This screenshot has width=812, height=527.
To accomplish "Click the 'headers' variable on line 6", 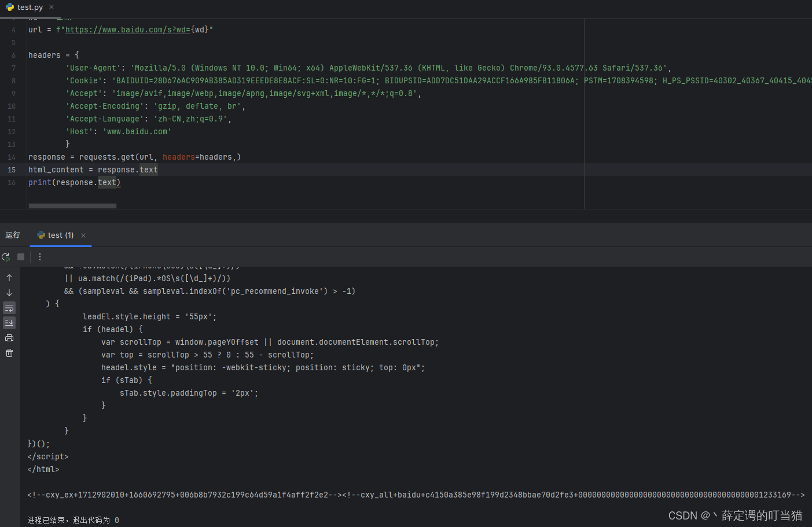I will click(x=45, y=55).
